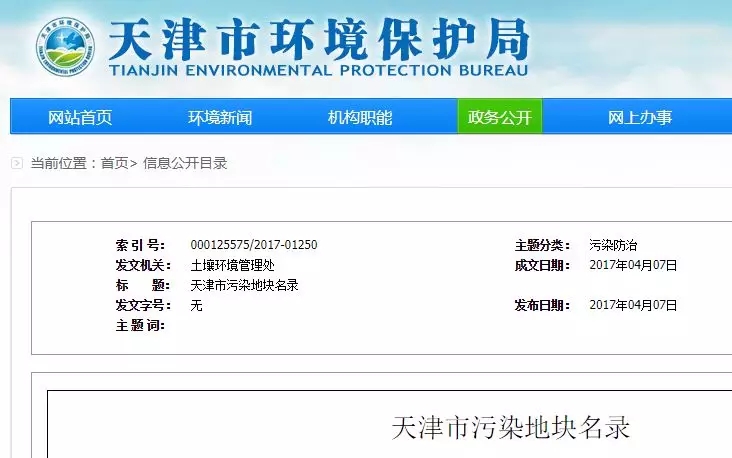Click 天津市污染地块名录 in the 标题 field
Viewport: 732px width, 458px height.
click(244, 285)
